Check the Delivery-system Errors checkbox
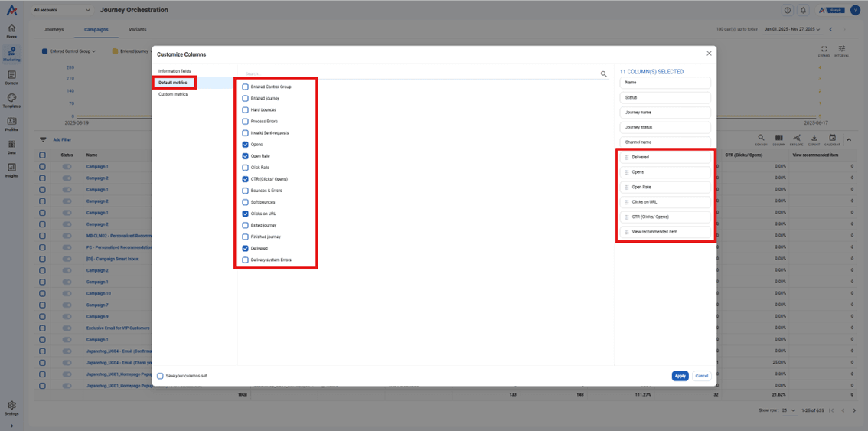Screen dimensions: 868x431 pyautogui.click(x=245, y=260)
